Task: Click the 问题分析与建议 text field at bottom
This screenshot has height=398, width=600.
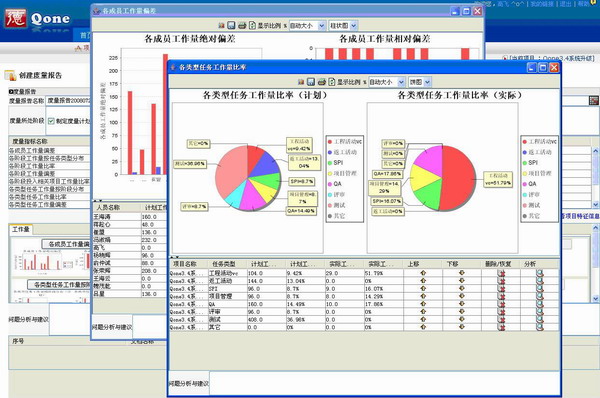Action: [384, 383]
